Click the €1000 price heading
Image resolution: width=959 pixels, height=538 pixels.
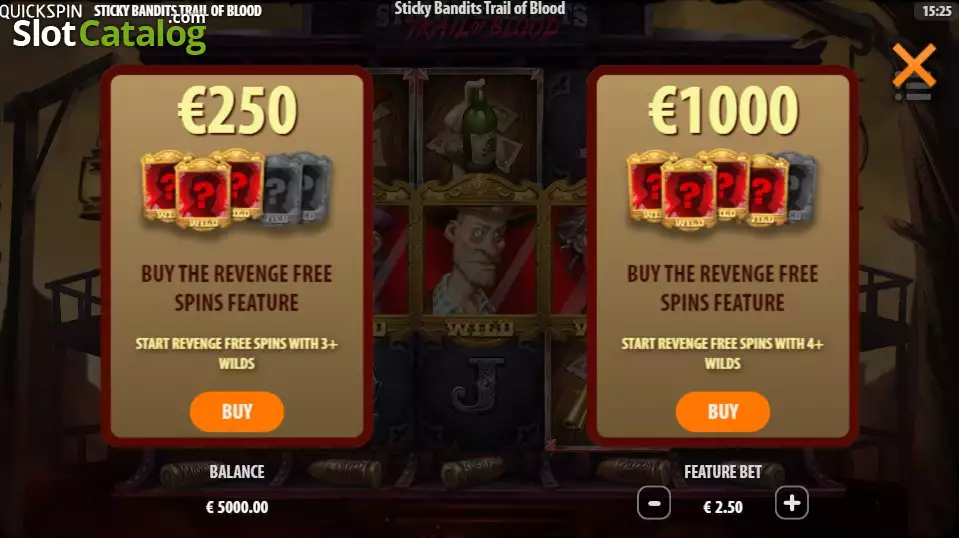pos(723,110)
